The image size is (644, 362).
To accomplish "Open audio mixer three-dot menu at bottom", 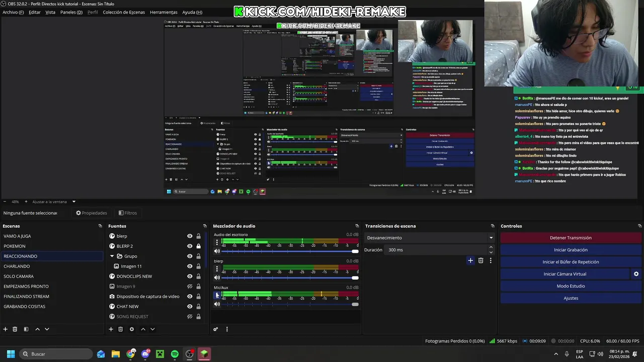I will point(227,329).
